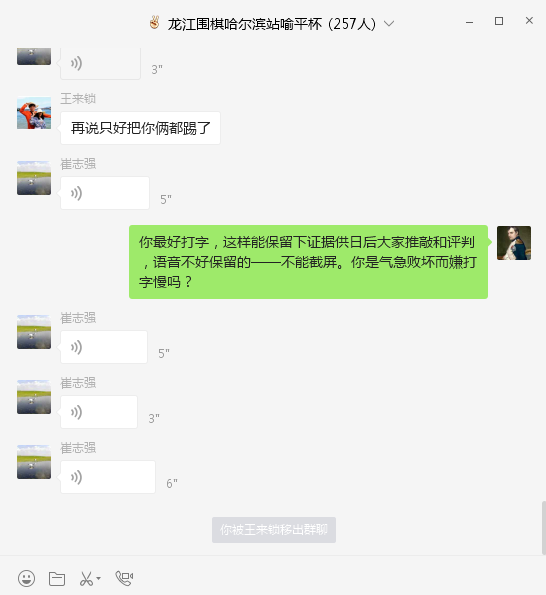Image resolution: width=546 pixels, height=595 pixels.
Task: Click the send file folder icon
Action: [x=57, y=579]
